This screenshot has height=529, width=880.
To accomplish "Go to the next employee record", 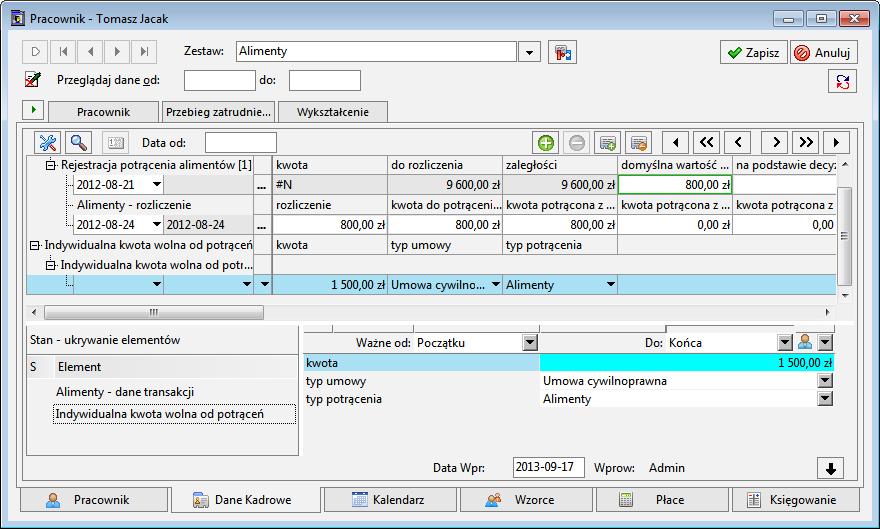I will point(117,52).
